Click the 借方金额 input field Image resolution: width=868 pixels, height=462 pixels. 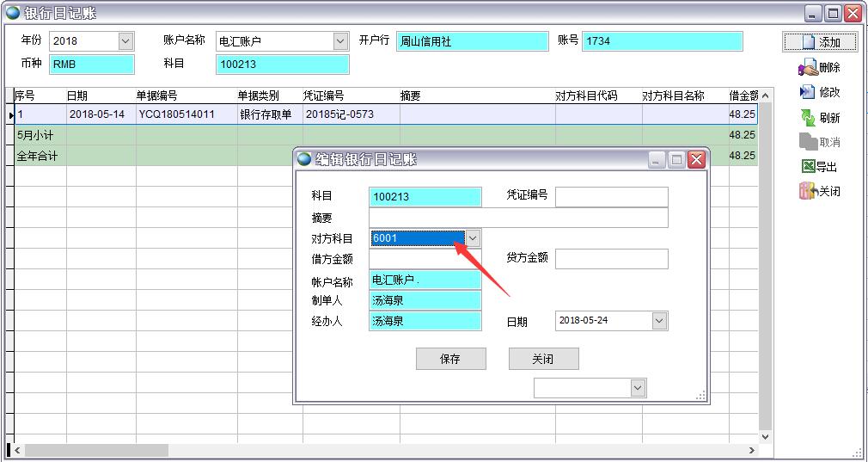click(425, 259)
